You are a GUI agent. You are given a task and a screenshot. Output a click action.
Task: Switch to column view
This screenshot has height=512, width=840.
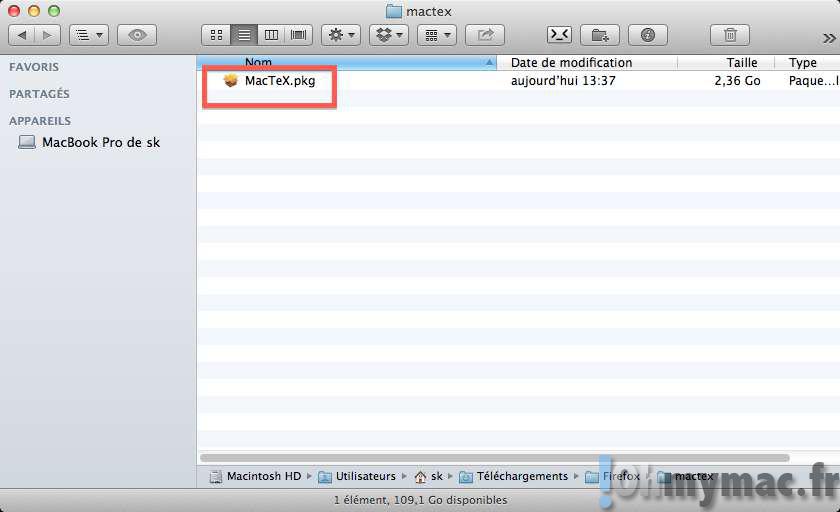coord(271,35)
